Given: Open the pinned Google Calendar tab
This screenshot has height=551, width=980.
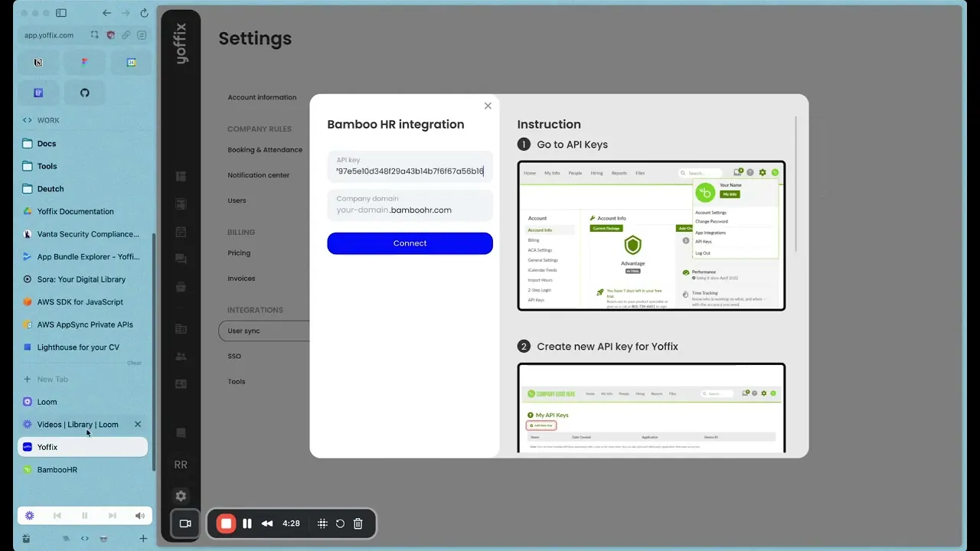Looking at the screenshot, I should (132, 63).
